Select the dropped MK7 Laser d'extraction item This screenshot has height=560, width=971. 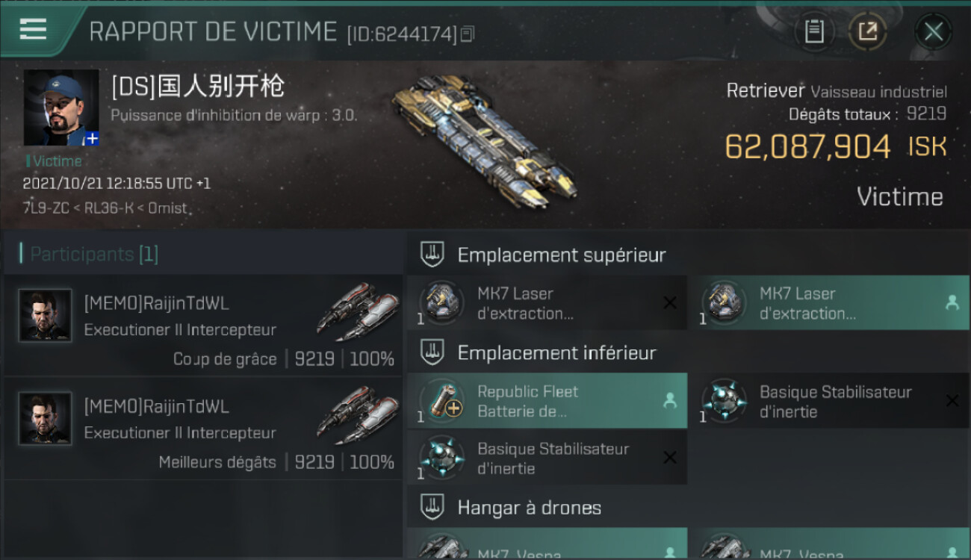pyautogui.click(x=830, y=303)
